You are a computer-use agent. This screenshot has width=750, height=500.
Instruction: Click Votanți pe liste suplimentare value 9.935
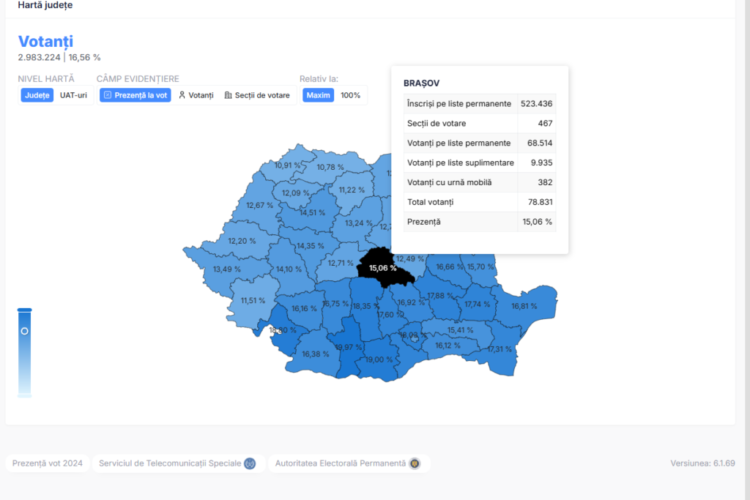tap(541, 163)
